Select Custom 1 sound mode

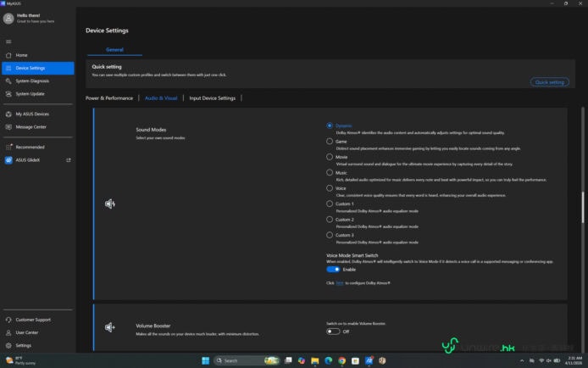coord(330,204)
